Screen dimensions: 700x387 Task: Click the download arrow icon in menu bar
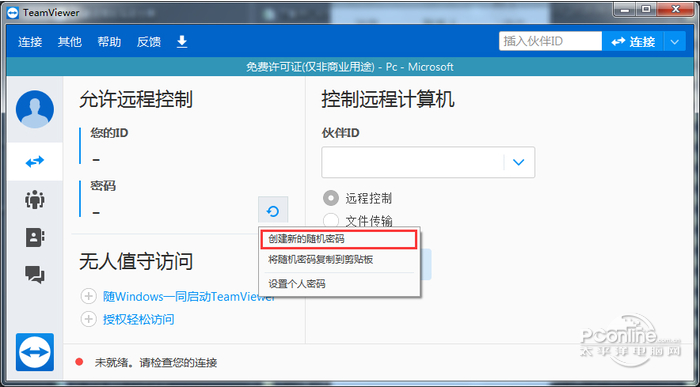(x=182, y=42)
